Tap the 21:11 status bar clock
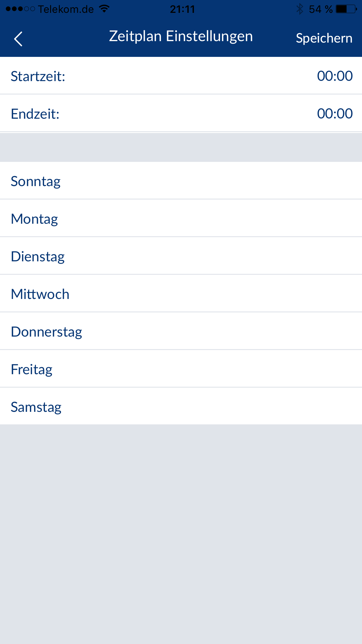This screenshot has width=362, height=644. coord(182,9)
